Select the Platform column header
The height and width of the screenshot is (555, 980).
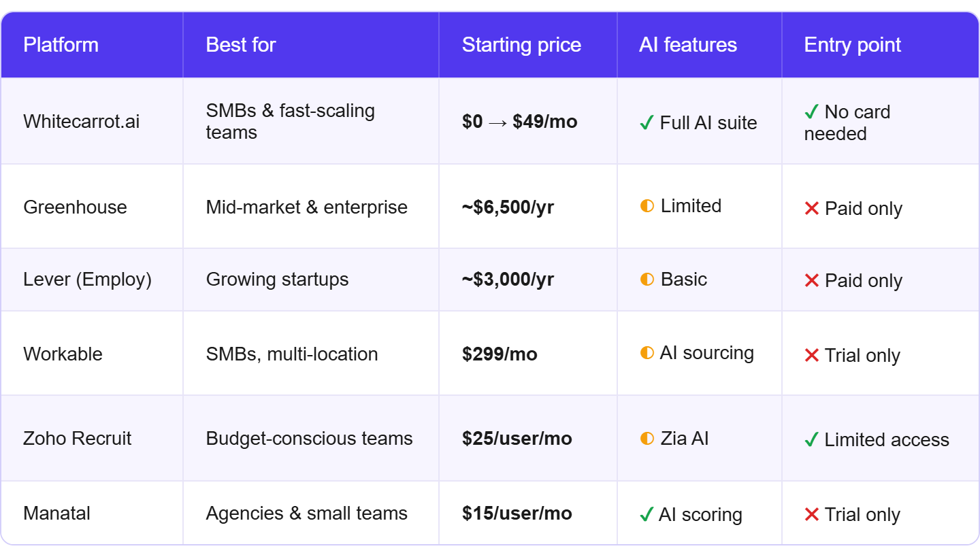pyautogui.click(x=61, y=45)
